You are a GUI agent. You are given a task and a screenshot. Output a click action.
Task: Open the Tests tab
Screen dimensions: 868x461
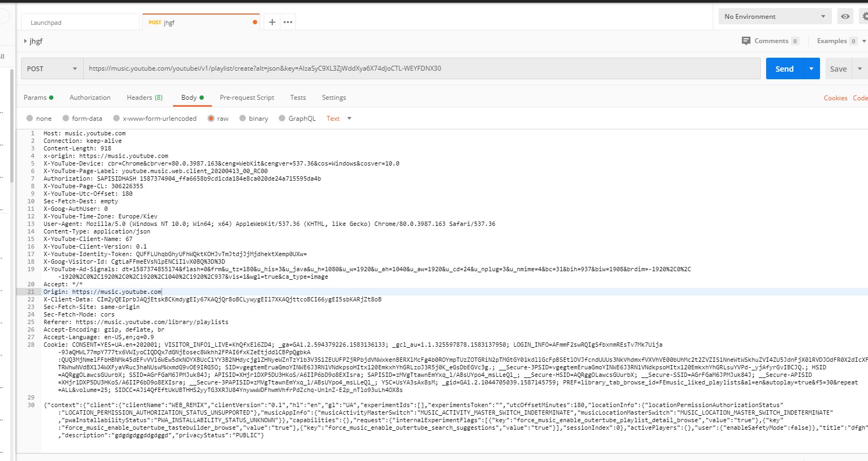tap(298, 98)
